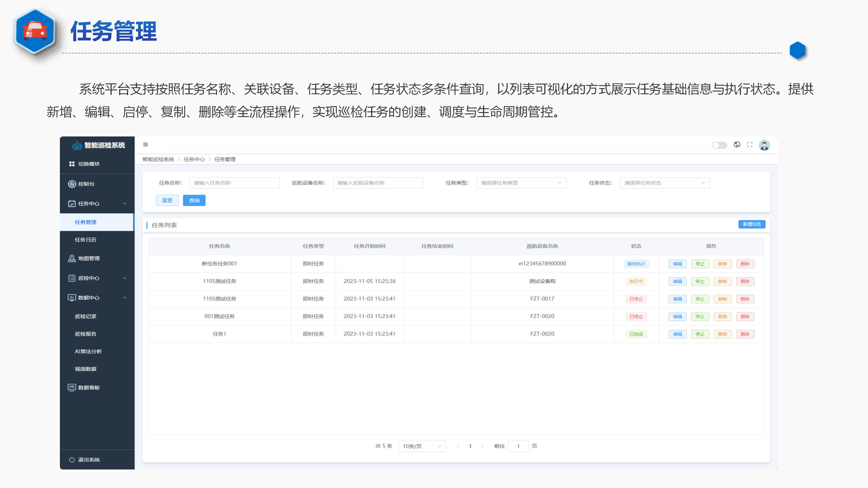Screen dimensions: 868x488
Task: Click the 巡检中心 checklist icon
Action: click(x=72, y=278)
